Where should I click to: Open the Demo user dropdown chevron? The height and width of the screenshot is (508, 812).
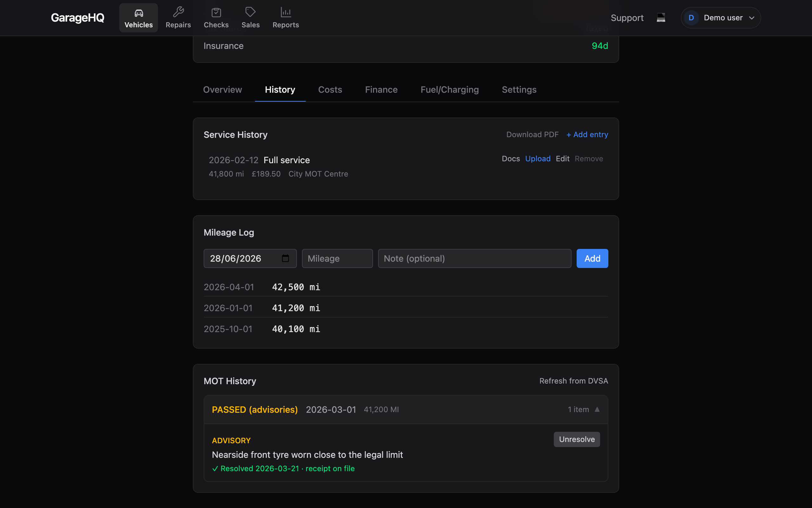(x=752, y=18)
